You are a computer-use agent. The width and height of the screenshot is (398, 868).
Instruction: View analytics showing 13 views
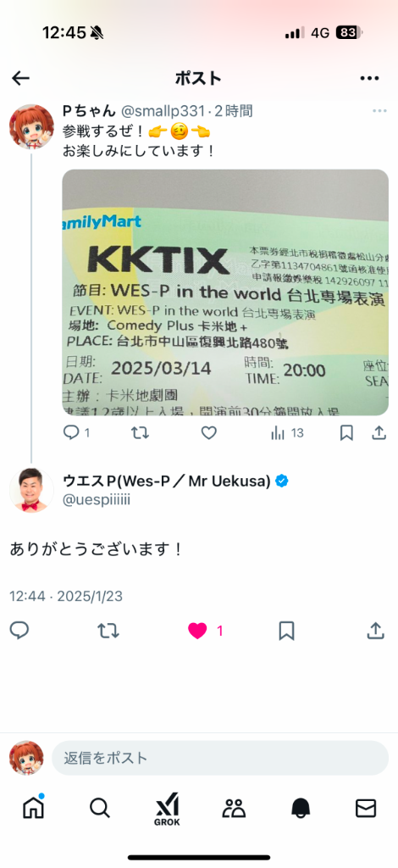click(287, 433)
